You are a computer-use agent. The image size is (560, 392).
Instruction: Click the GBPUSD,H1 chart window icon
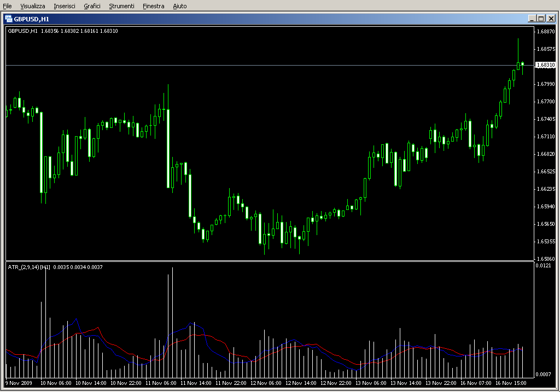click(9, 19)
